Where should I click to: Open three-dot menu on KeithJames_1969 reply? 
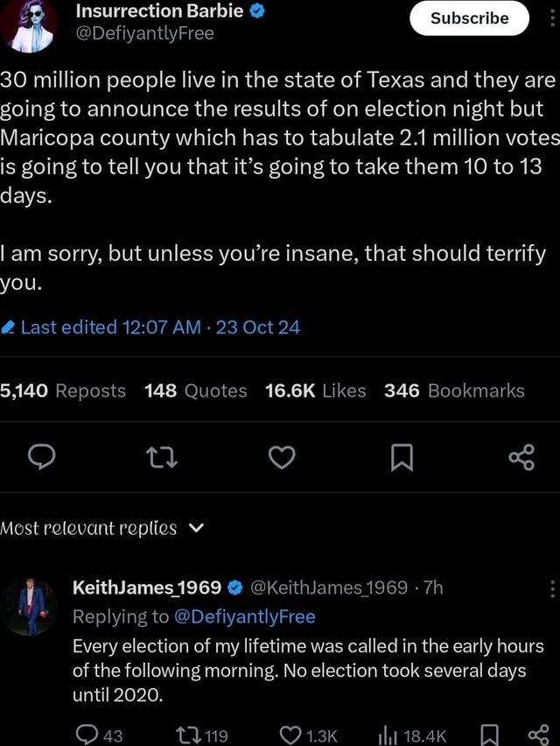click(552, 588)
